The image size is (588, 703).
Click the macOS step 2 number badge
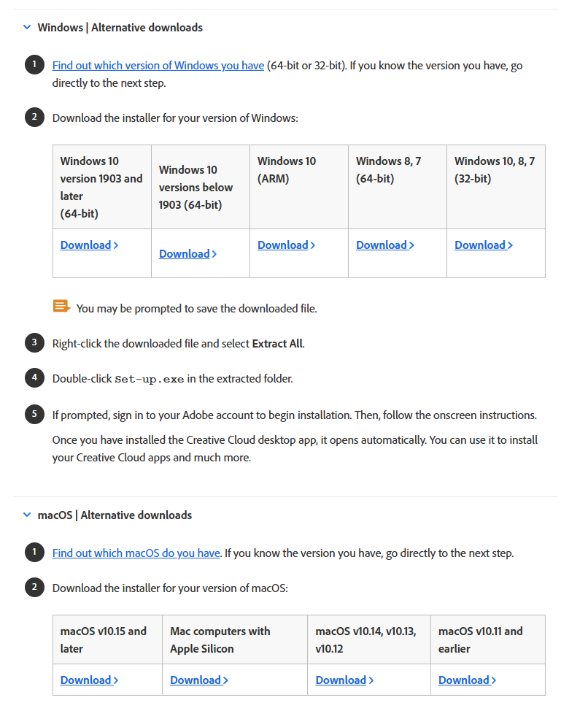tap(34, 587)
